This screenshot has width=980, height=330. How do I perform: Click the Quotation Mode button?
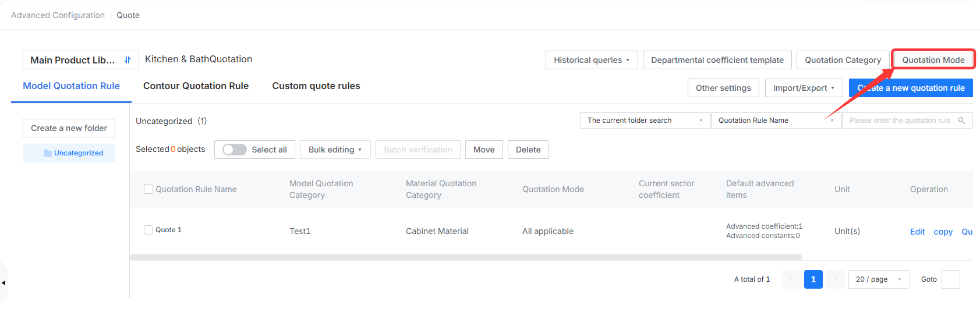coord(933,60)
